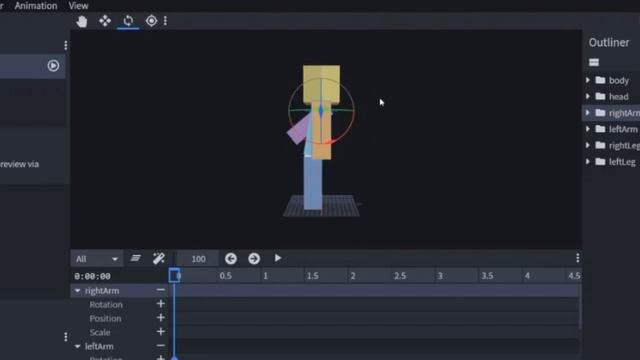Select the rightArm Position channel label
The image size is (640, 360).
[105, 318]
